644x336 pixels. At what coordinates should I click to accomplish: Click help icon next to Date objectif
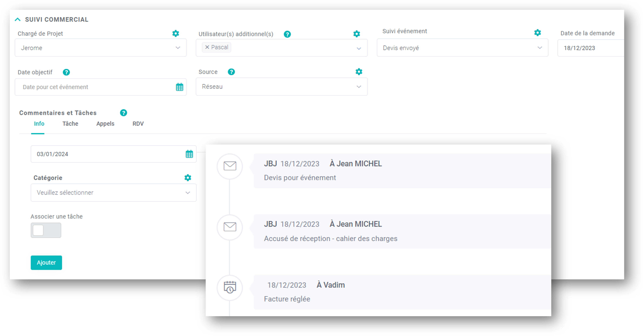coord(66,72)
